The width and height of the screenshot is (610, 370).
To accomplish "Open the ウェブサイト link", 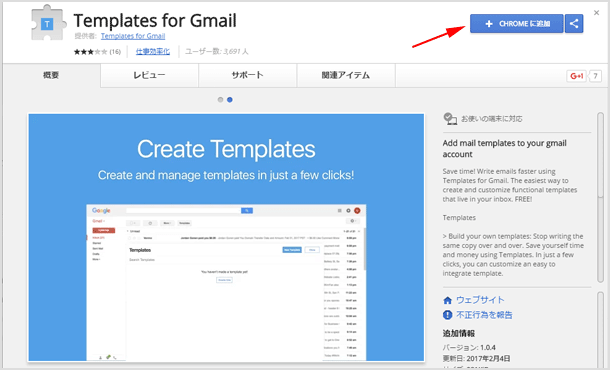I will click(x=480, y=300).
